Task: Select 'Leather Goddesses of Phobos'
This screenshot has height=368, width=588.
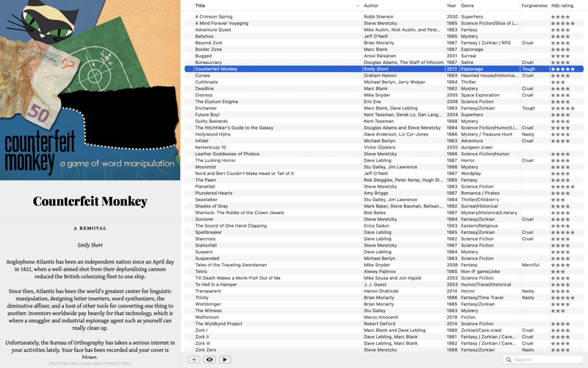Action: click(x=384, y=154)
